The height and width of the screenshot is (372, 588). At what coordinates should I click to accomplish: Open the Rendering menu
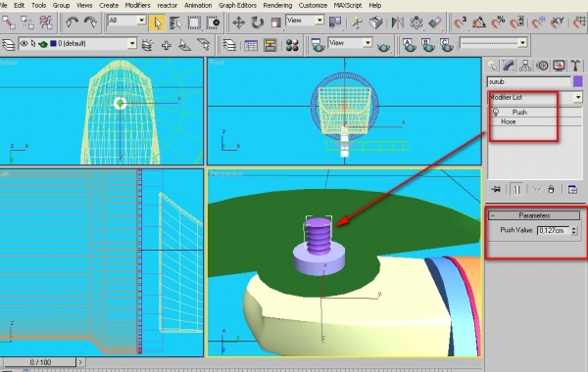(277, 5)
